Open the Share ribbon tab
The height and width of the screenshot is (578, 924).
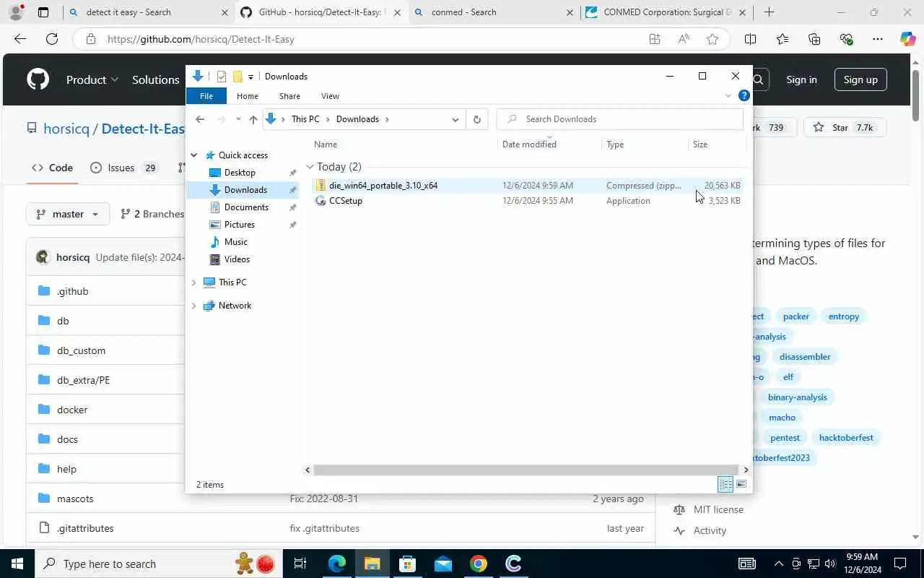(289, 95)
